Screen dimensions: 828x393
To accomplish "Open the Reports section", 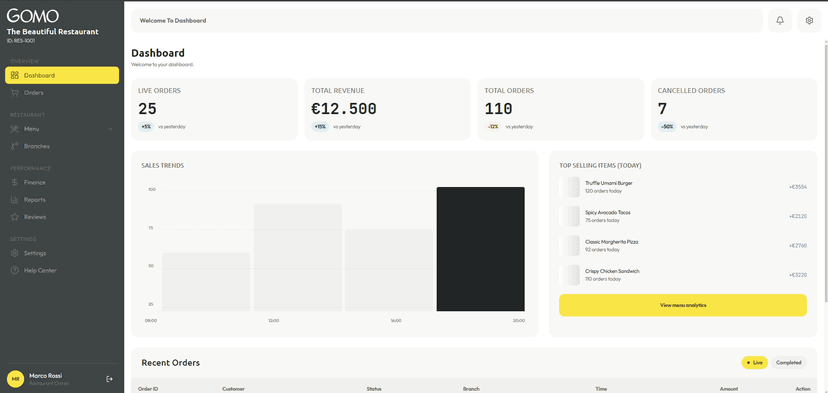I will coord(62,200).
